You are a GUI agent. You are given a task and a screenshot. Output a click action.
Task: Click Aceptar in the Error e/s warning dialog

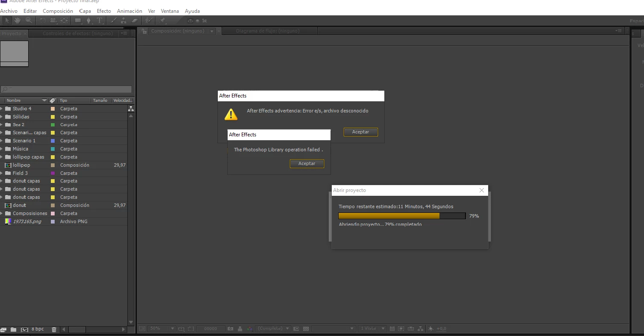(360, 132)
